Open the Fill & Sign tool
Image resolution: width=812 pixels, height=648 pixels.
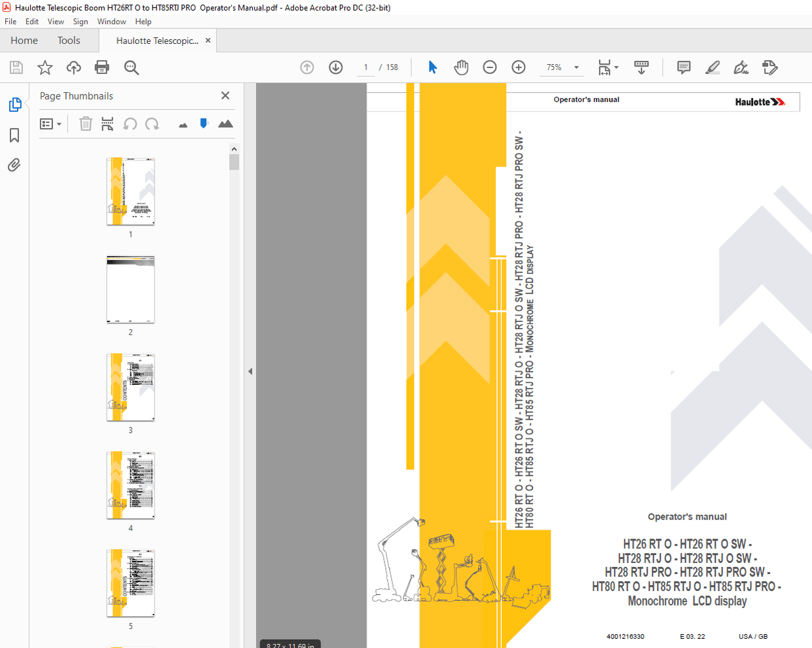[741, 67]
